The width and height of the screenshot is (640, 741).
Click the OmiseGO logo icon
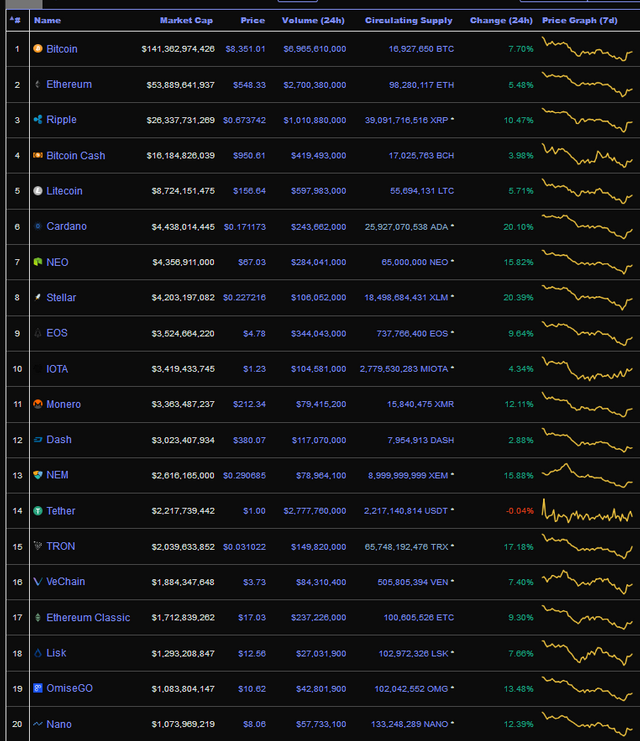click(x=38, y=688)
